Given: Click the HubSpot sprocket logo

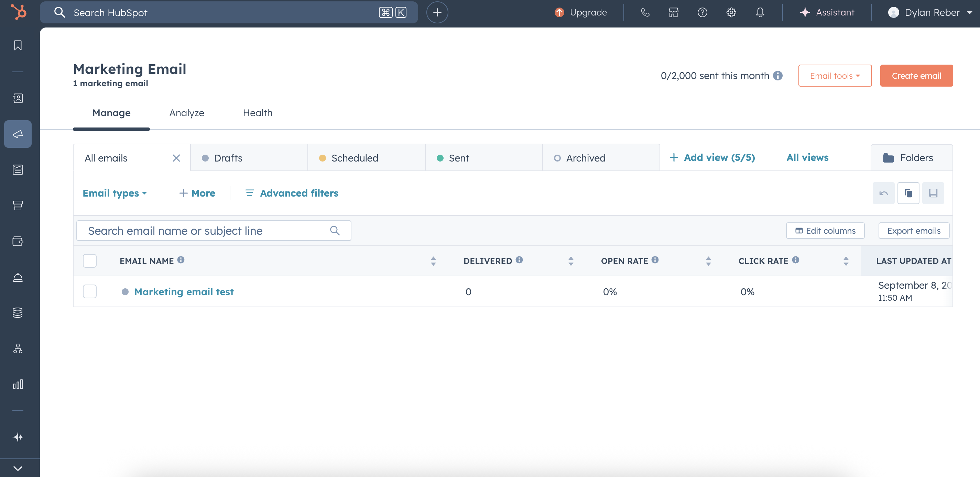Looking at the screenshot, I should (x=18, y=12).
